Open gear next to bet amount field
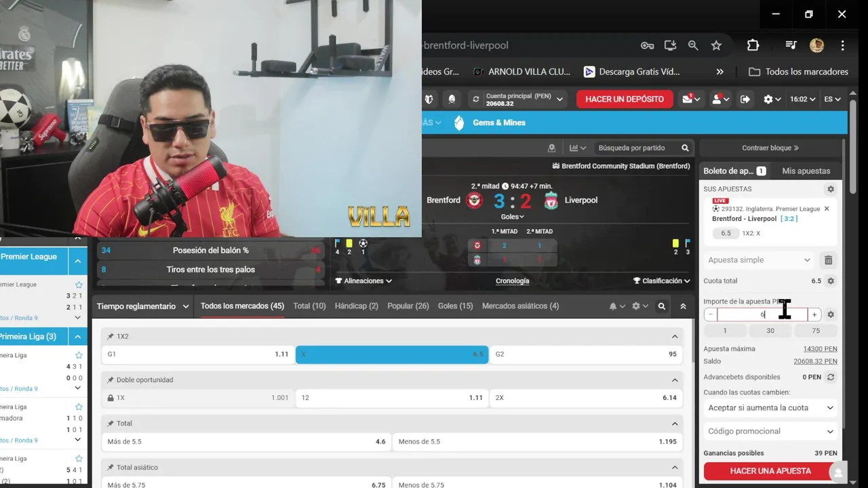This screenshot has height=488, width=868. (830, 314)
